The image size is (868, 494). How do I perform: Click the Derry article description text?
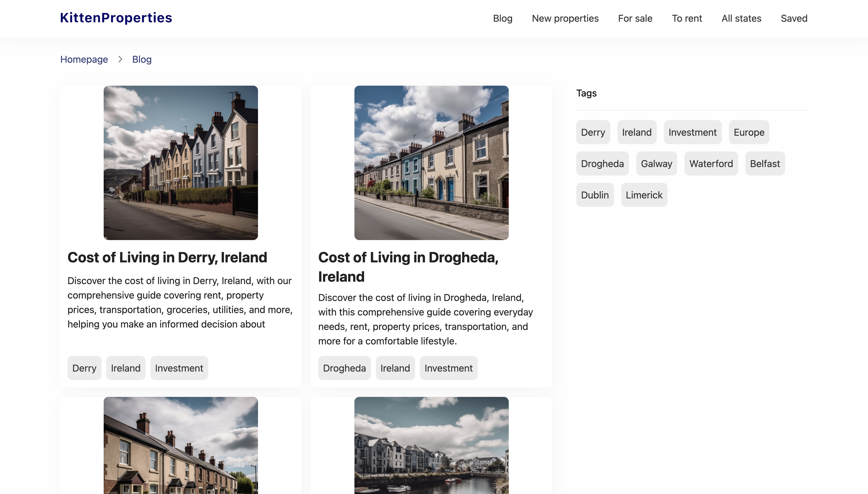coord(180,302)
